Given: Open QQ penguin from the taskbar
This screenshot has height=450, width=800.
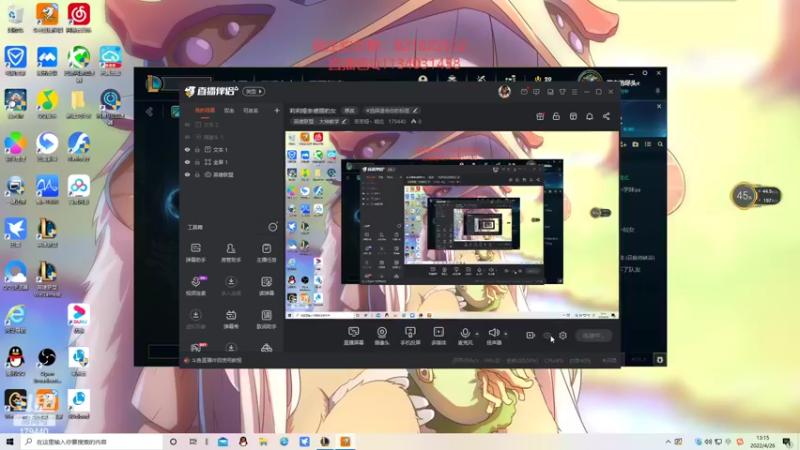Looking at the screenshot, I should pos(243,441).
